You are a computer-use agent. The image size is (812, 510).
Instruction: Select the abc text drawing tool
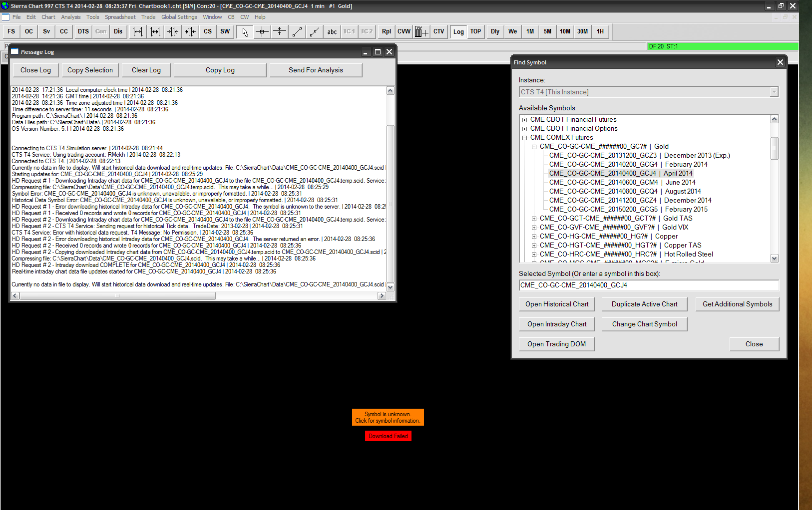pos(332,31)
